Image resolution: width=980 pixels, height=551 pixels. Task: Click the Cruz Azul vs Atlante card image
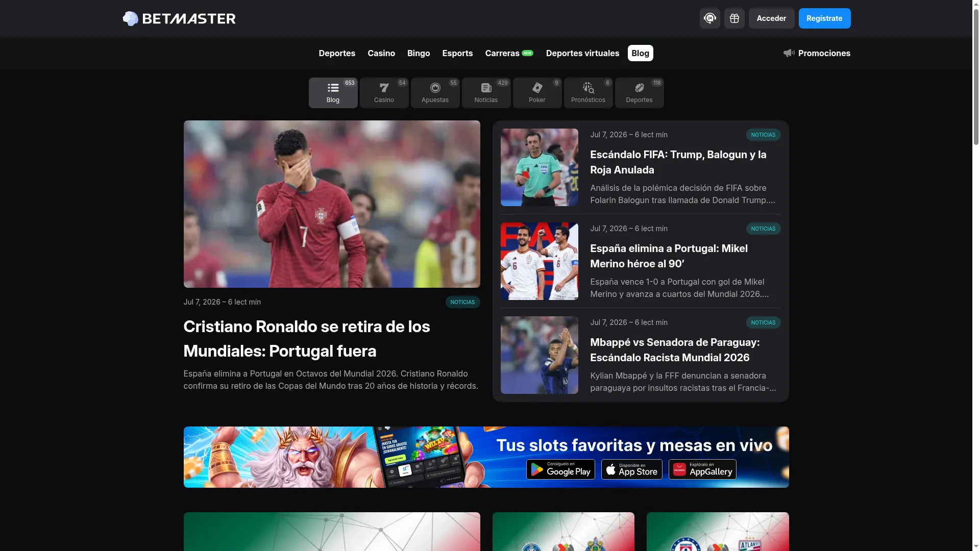718,532
